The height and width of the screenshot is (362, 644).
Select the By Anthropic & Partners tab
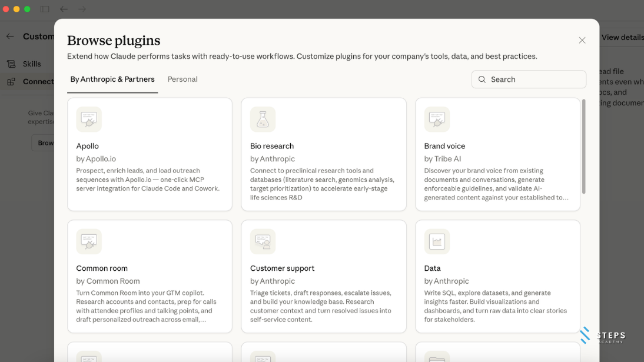(112, 79)
